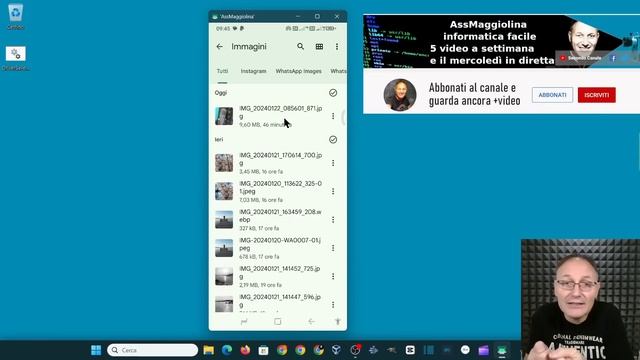Open options for IMG_20240120_113622_325-01.jpeg
The image size is (640, 360).
(333, 191)
